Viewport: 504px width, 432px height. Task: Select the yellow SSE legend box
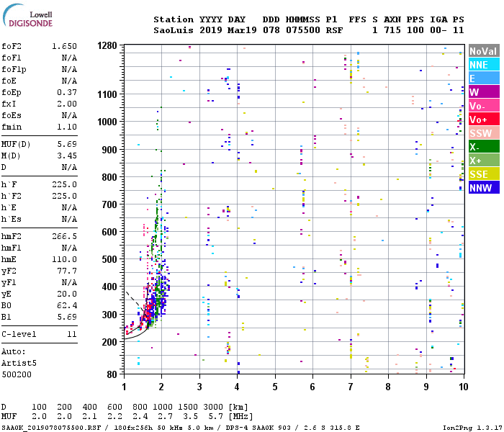click(x=482, y=174)
